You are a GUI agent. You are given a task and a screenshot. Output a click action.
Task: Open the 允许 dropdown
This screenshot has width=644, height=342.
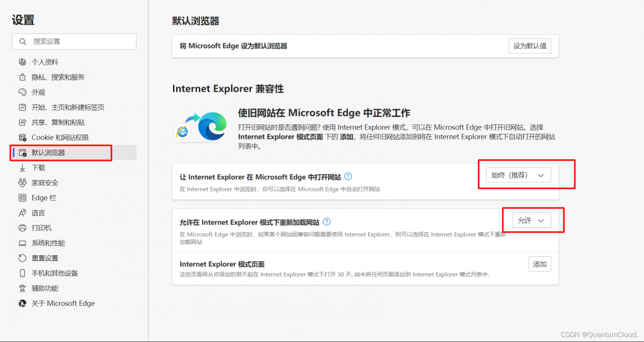coord(532,221)
